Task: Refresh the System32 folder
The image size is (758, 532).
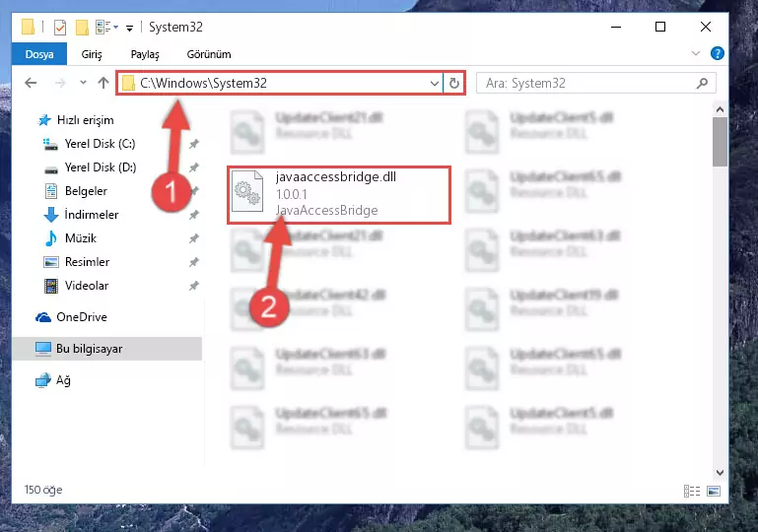Action: [x=454, y=83]
